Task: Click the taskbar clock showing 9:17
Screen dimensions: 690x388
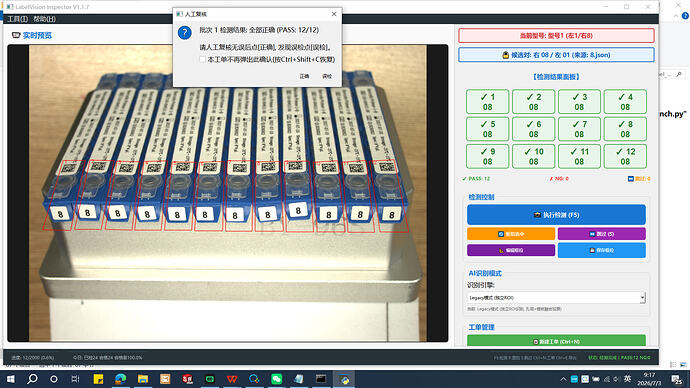Action: coord(649,379)
